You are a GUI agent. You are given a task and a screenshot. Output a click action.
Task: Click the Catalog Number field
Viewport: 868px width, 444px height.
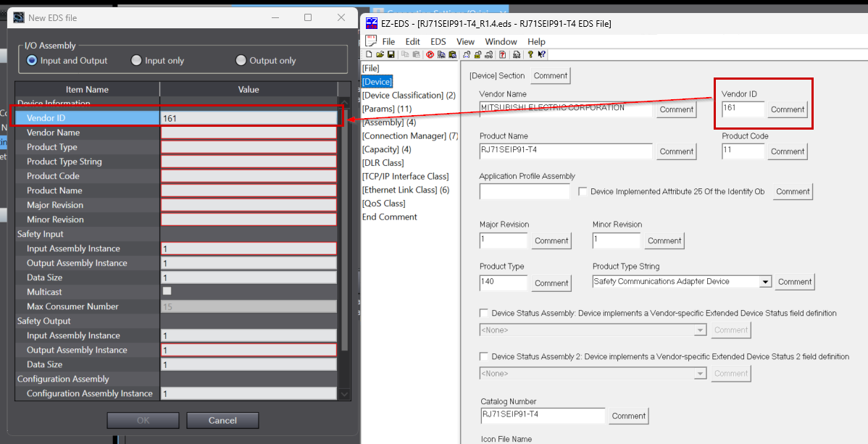tap(542, 416)
